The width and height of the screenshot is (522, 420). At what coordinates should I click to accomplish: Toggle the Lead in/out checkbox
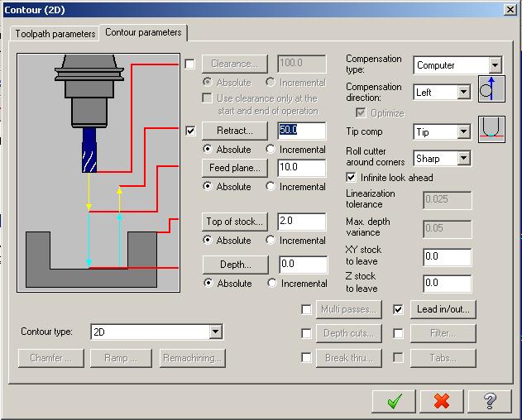(x=398, y=309)
